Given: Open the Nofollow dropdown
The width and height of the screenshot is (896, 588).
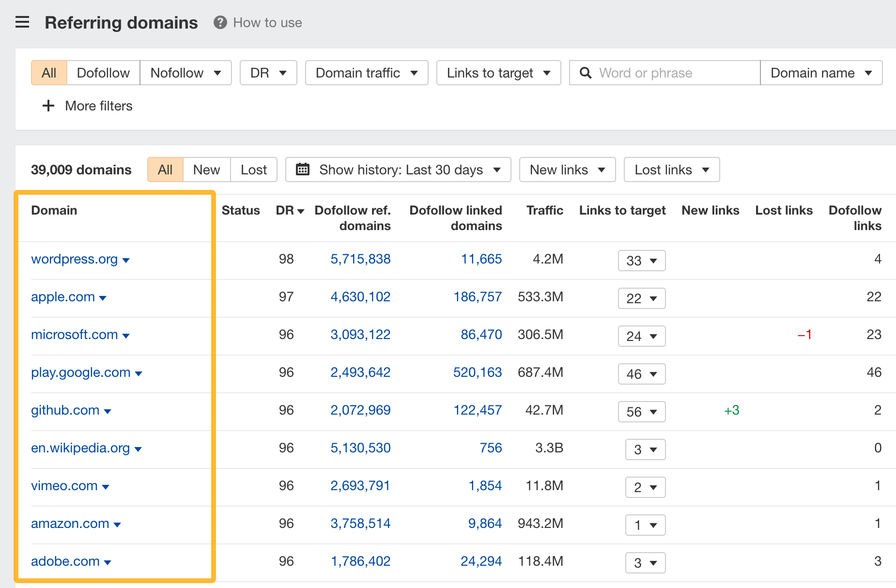Looking at the screenshot, I should click(x=185, y=73).
